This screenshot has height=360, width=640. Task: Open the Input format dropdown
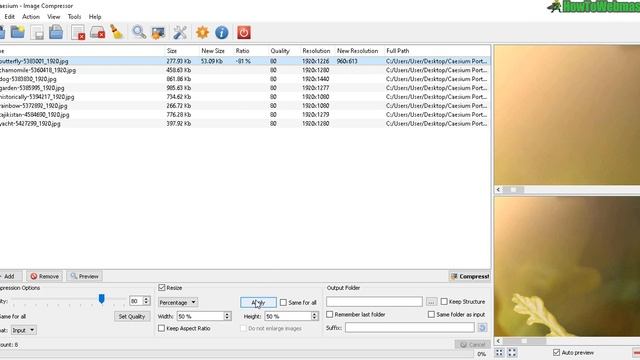[23, 330]
